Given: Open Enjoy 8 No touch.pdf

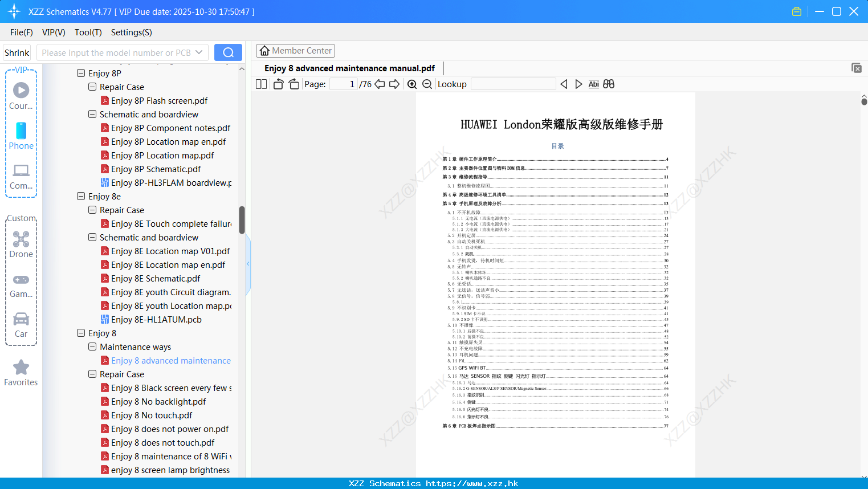Looking at the screenshot, I should pos(146,415).
